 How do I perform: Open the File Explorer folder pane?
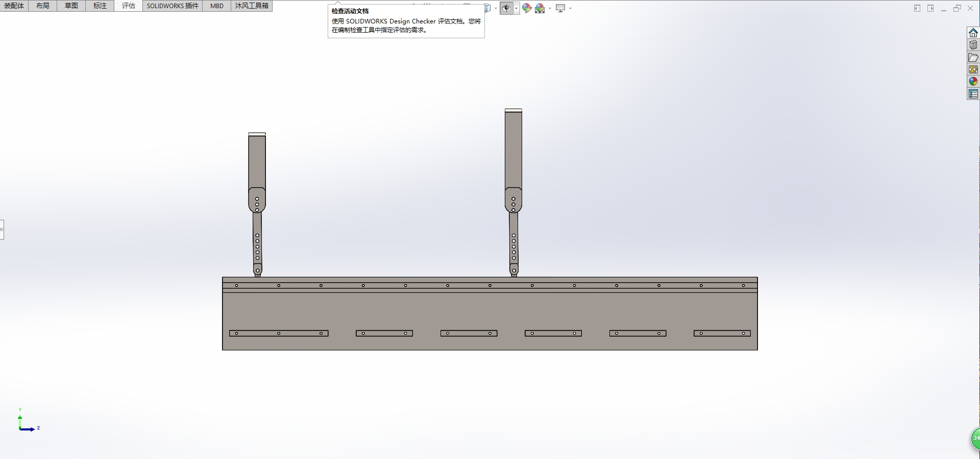coord(973,57)
